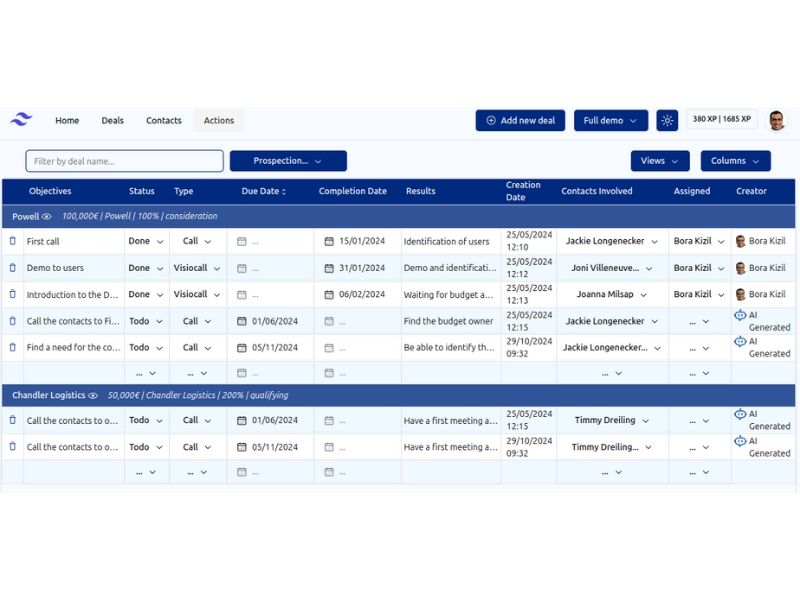This screenshot has height=600, width=800.
Task: Click plus icon in Add new deal
Action: coord(491,120)
